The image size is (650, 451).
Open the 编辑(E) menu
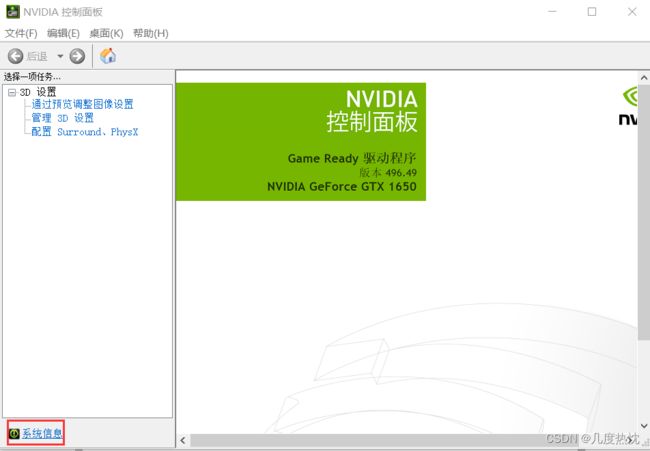(63, 33)
